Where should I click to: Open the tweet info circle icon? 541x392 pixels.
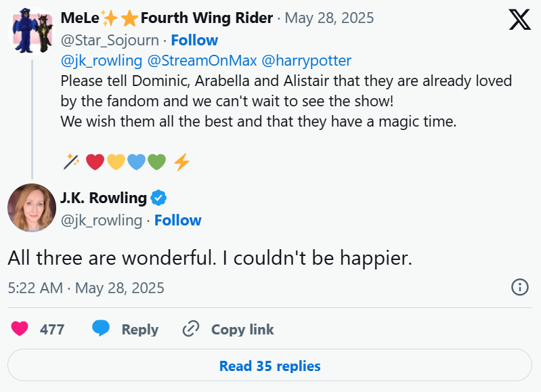pos(519,287)
